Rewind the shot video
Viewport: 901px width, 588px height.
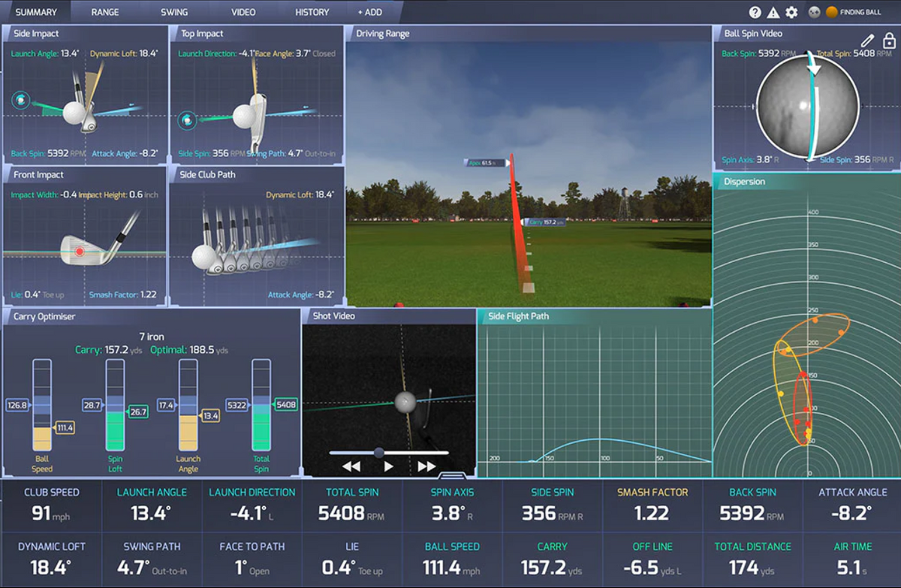(351, 466)
